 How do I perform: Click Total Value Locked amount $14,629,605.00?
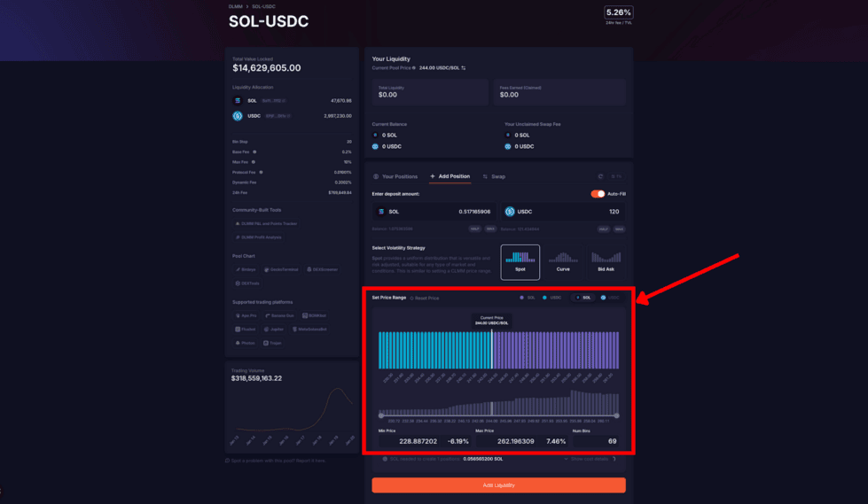coord(267,68)
